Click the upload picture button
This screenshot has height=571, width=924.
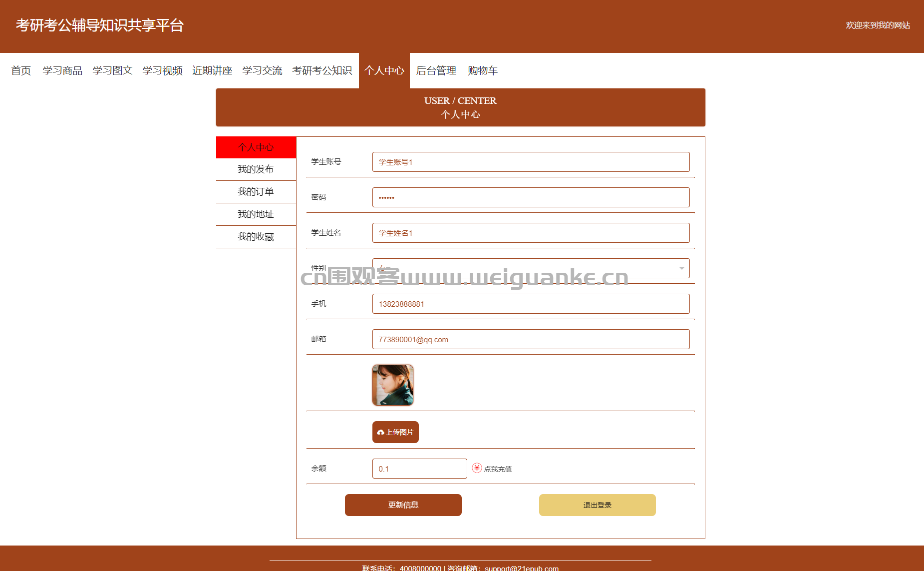point(395,432)
